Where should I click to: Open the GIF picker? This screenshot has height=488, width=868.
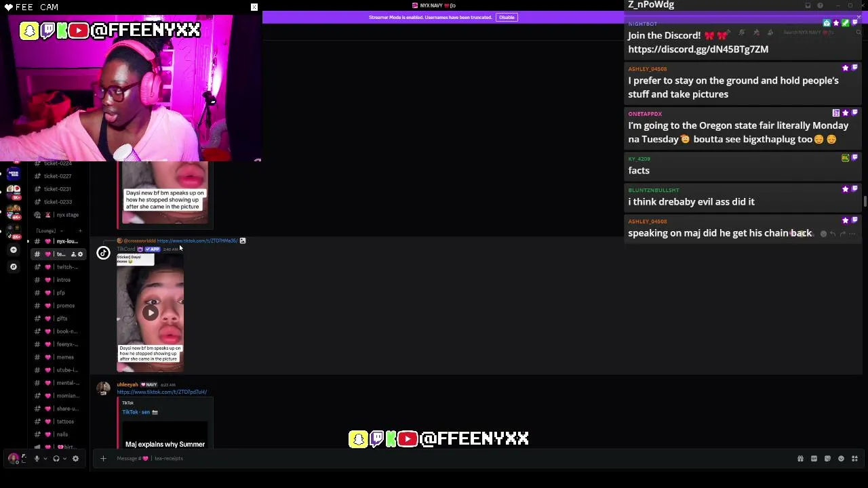point(814,458)
